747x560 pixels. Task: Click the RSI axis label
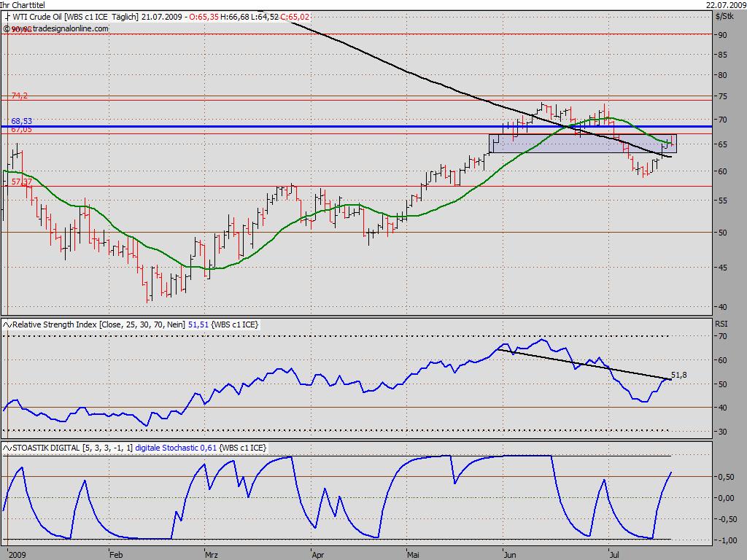pos(721,324)
